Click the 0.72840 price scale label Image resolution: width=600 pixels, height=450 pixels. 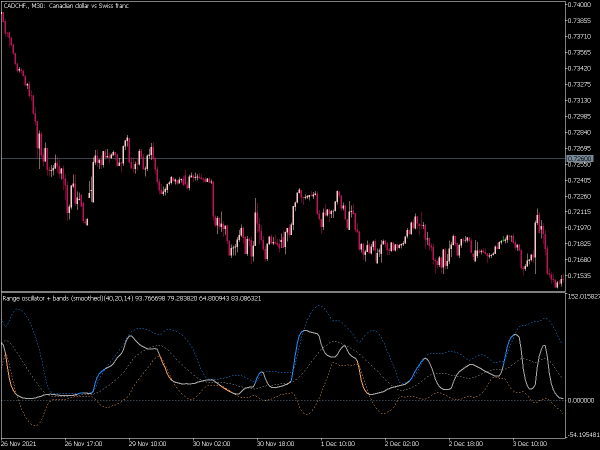pos(580,132)
